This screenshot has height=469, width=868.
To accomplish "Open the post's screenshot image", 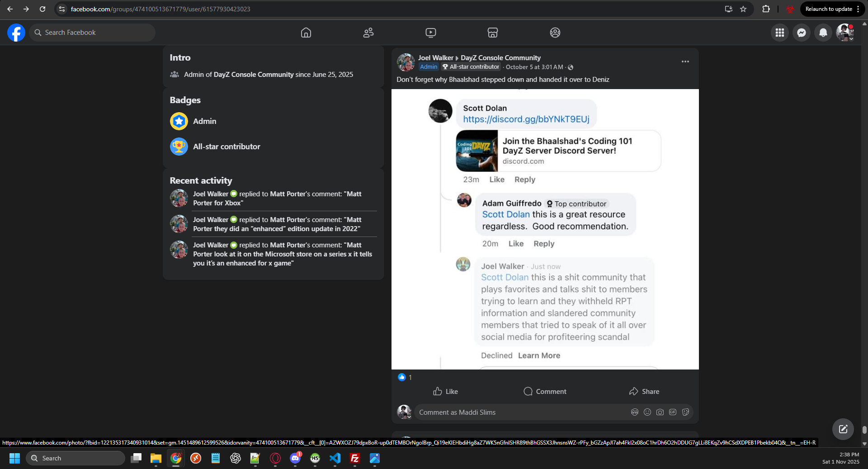I will 545,229.
